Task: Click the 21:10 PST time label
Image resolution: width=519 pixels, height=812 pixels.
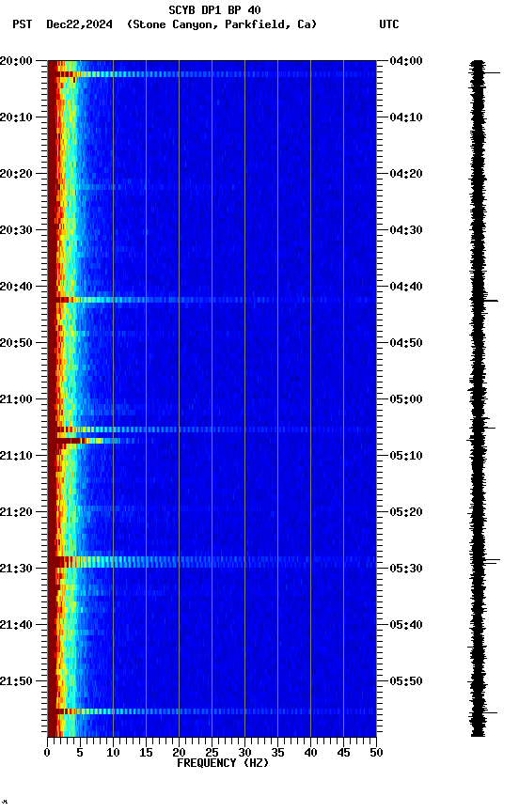Action: (x=16, y=456)
